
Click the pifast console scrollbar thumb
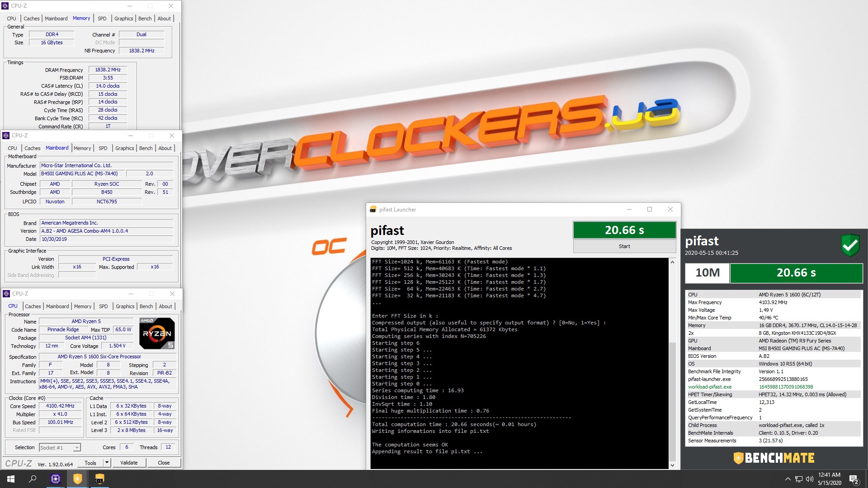coord(672,401)
